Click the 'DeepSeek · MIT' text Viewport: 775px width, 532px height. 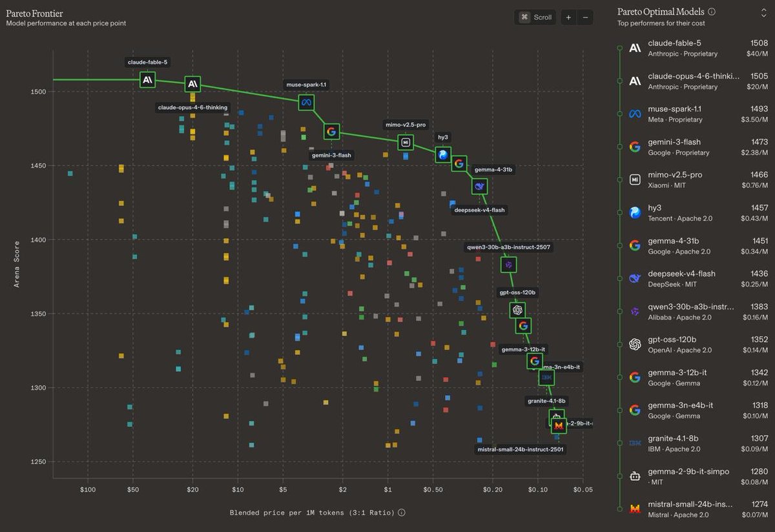coord(671,284)
